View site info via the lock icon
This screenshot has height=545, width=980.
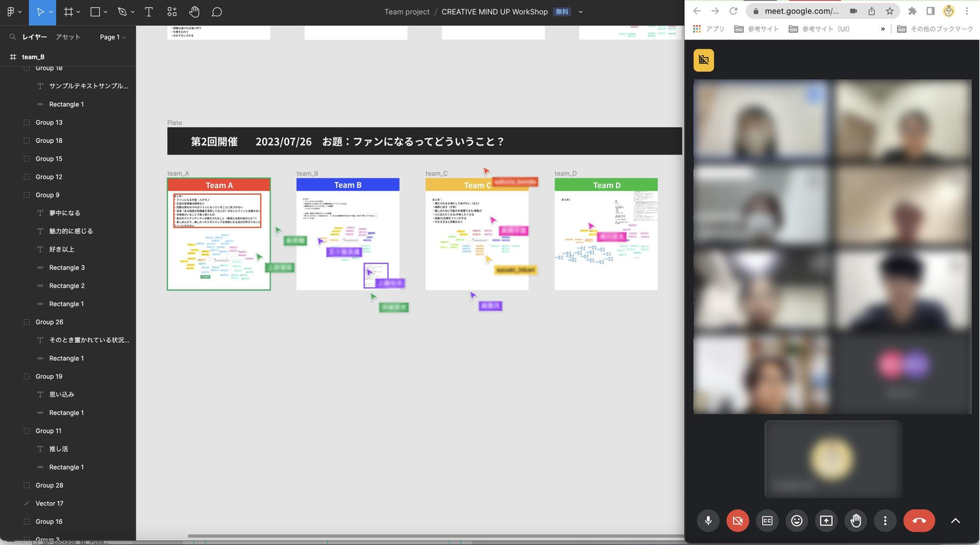point(755,11)
